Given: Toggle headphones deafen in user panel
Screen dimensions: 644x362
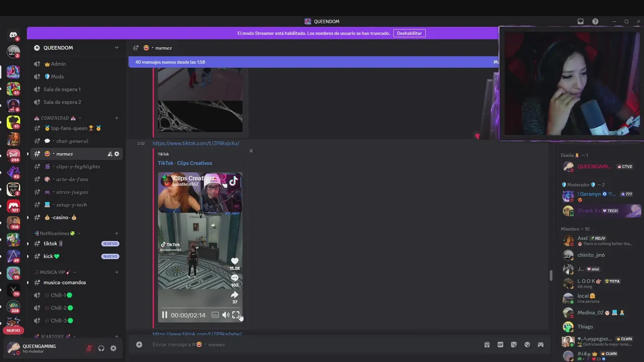Looking at the screenshot, I should (x=101, y=348).
